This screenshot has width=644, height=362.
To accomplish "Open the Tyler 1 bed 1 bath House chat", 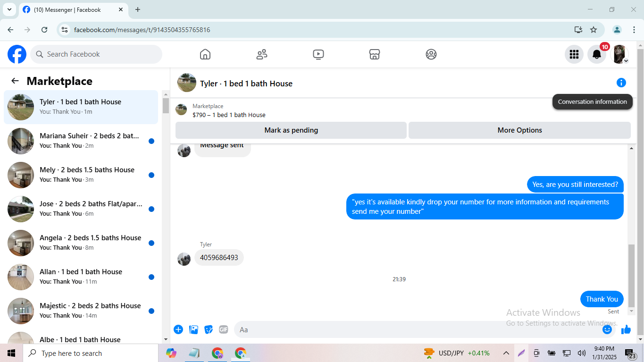I will pyautogui.click(x=81, y=107).
